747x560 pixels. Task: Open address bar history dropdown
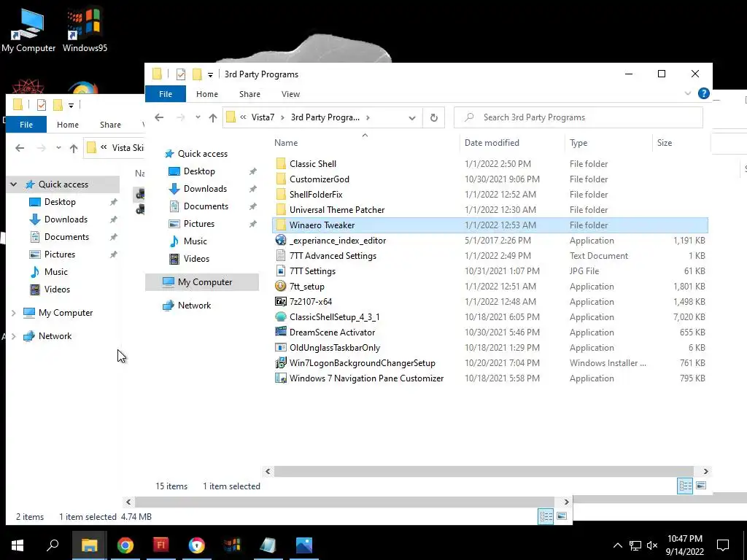pos(412,117)
